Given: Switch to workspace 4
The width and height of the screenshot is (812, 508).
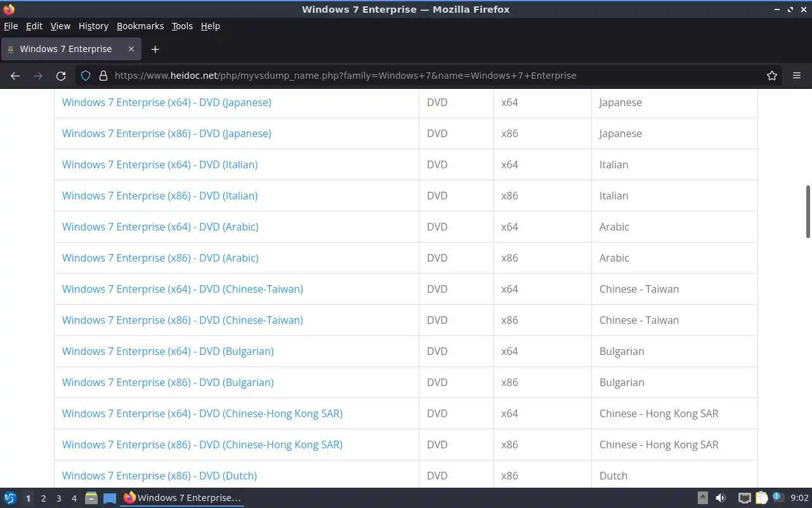Looking at the screenshot, I should 74,498.
